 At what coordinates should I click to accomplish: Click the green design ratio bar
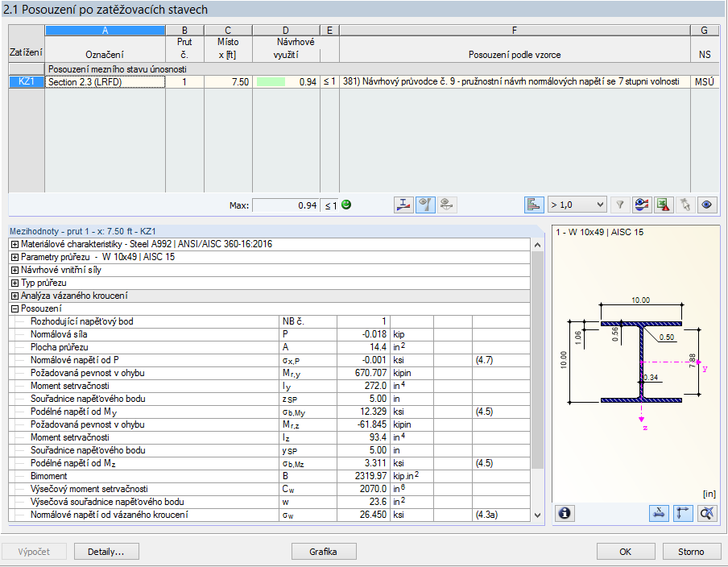click(272, 81)
